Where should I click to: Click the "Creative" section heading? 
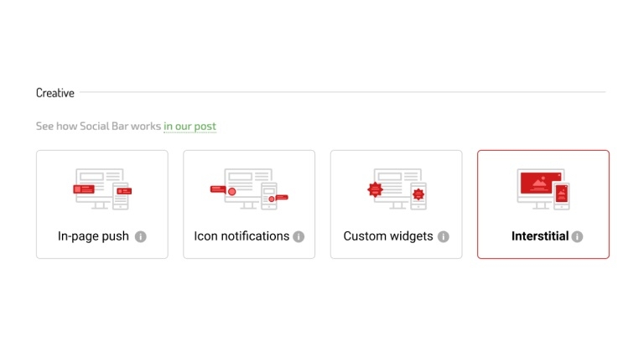click(x=55, y=93)
